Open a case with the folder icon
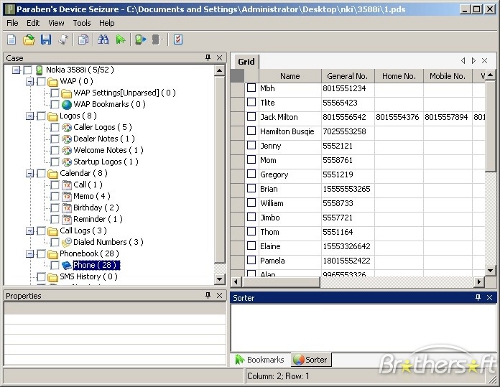 29,40
